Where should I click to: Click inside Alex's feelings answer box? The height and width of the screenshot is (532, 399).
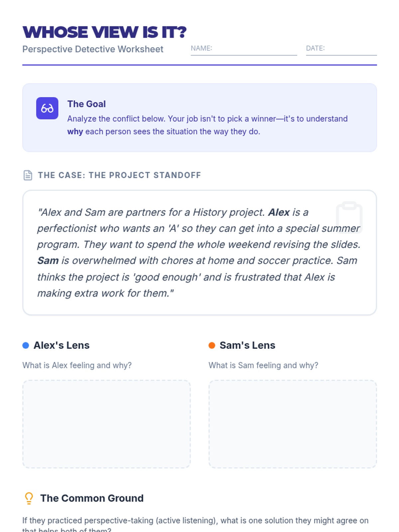coord(106,424)
